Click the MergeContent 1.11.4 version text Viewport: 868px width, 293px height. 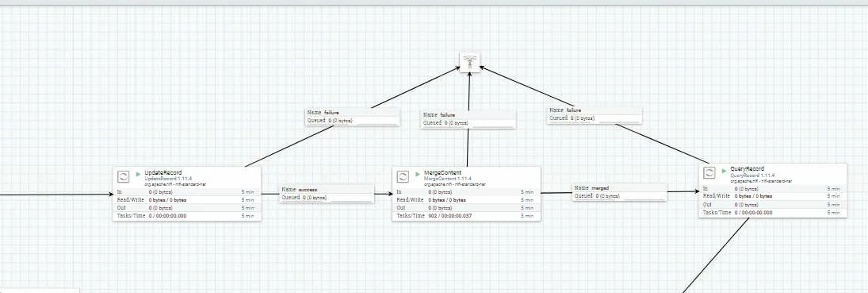pyautogui.click(x=448, y=178)
